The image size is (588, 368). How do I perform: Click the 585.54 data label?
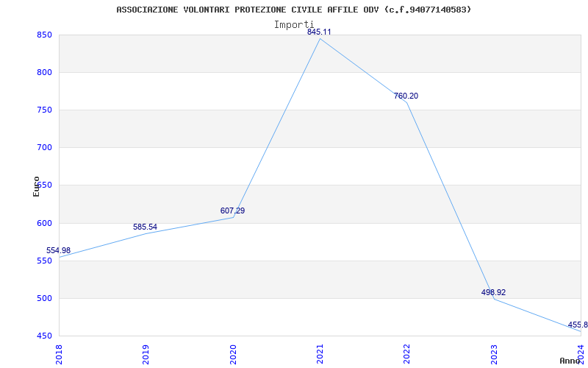(145, 227)
